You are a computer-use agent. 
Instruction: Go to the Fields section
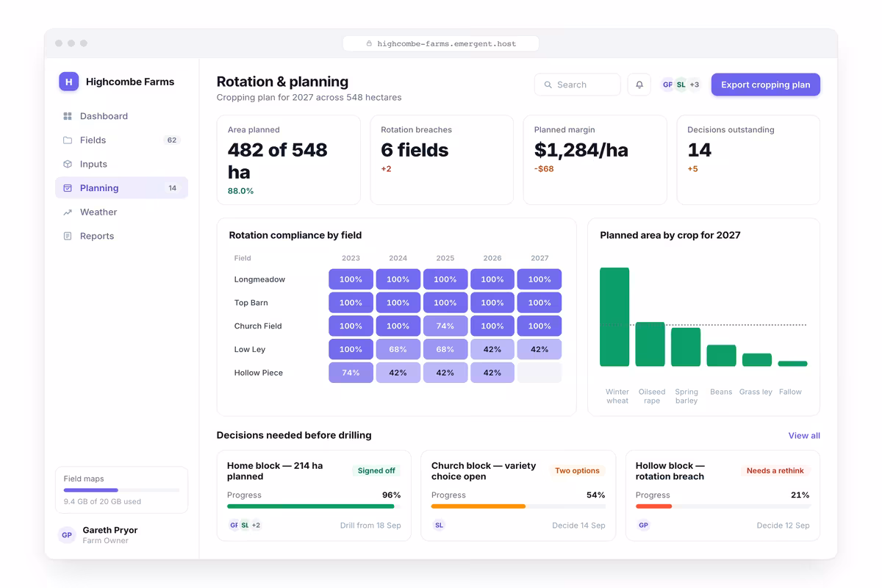point(121,140)
